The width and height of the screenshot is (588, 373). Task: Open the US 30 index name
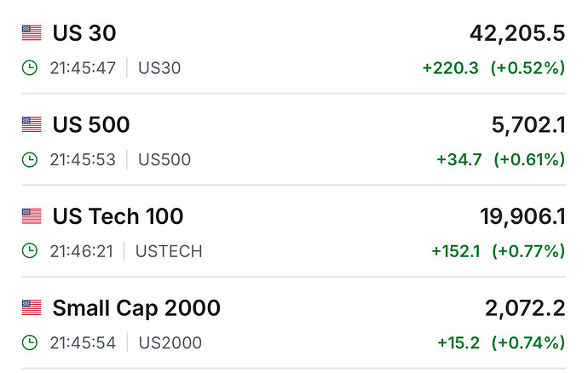84,33
